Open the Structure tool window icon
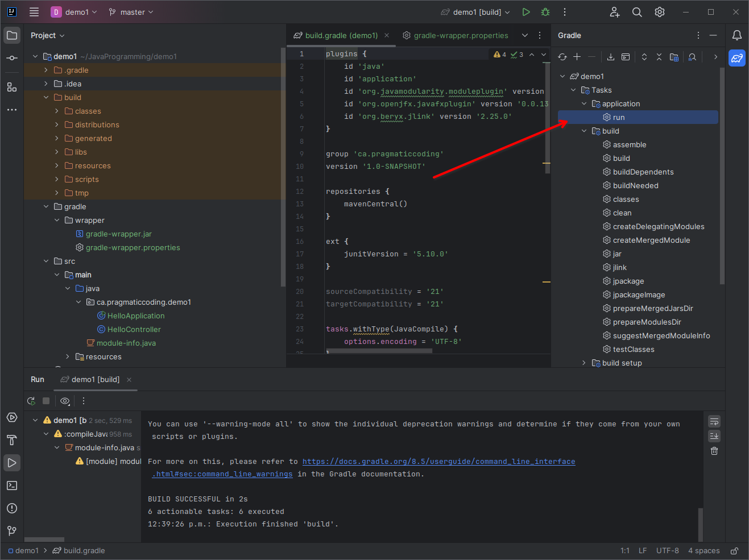This screenshot has height=560, width=749. (12, 87)
